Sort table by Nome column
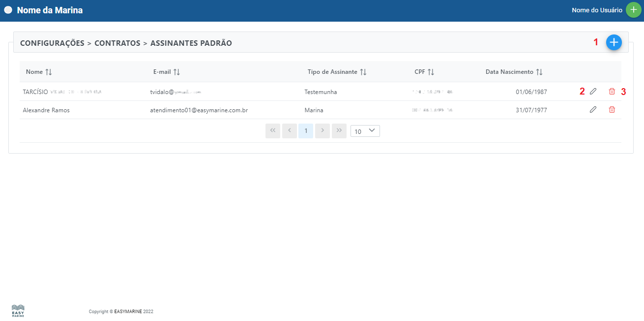 tap(48, 72)
